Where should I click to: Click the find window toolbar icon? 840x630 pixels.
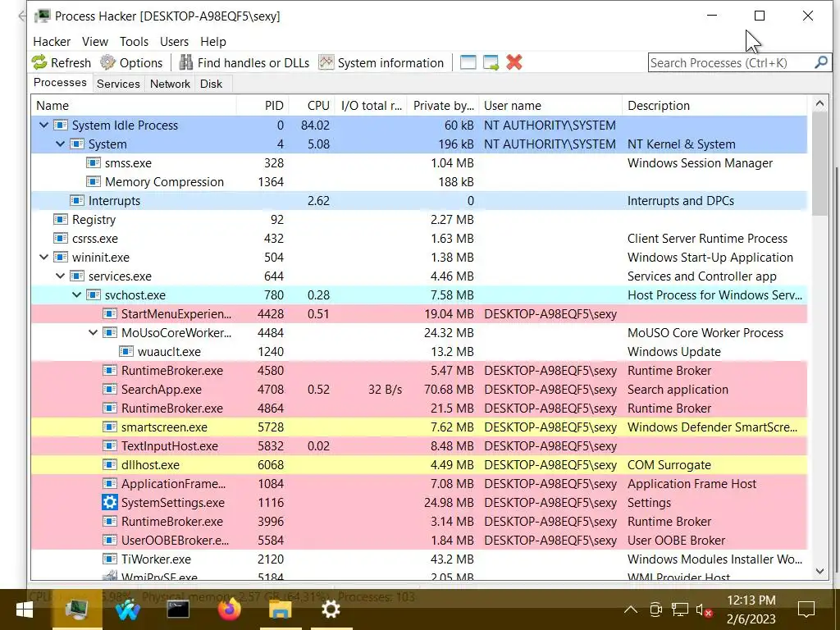click(x=468, y=62)
